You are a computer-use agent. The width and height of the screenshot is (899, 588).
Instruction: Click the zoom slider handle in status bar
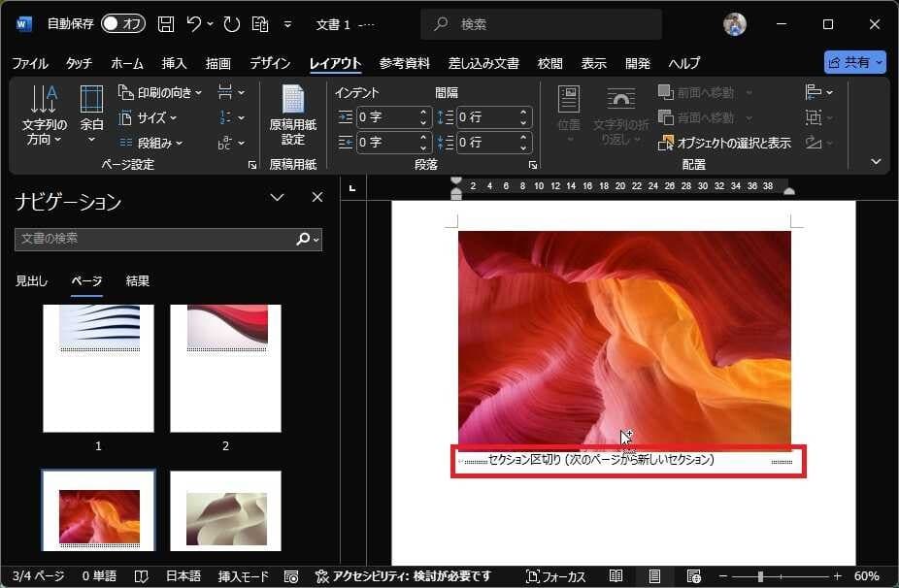point(760,576)
